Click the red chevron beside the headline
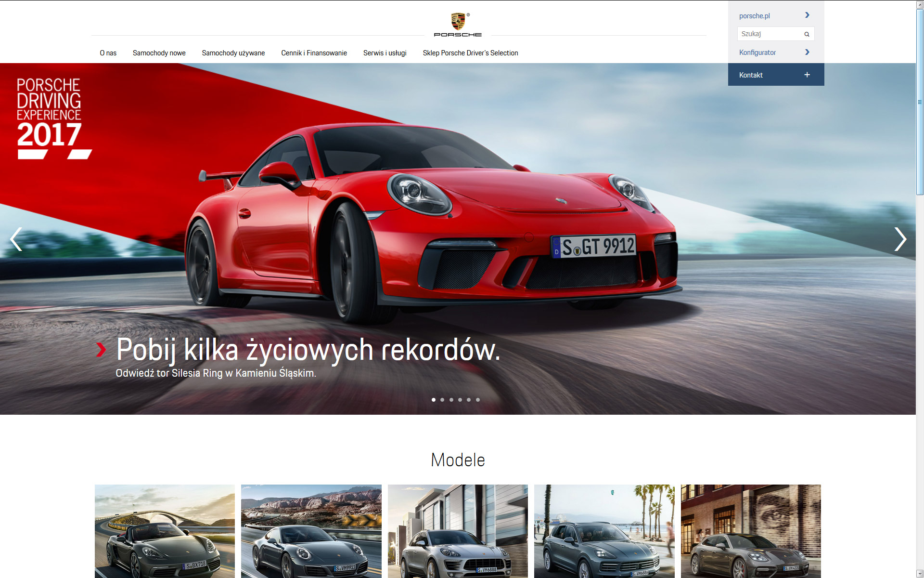Screen dimensions: 924x578 [101, 350]
